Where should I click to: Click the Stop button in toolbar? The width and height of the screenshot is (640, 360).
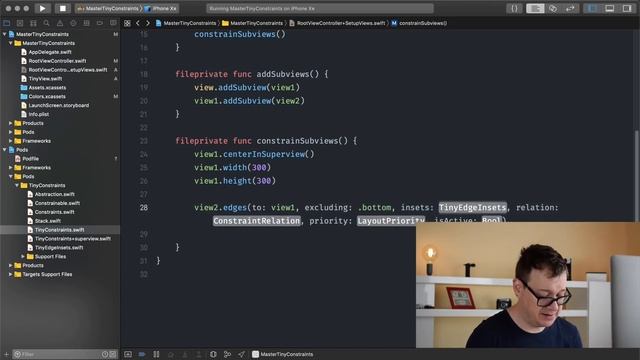click(62, 8)
